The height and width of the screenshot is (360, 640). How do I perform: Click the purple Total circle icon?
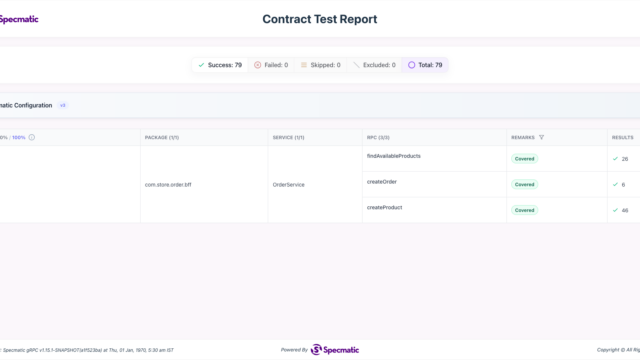coord(411,65)
